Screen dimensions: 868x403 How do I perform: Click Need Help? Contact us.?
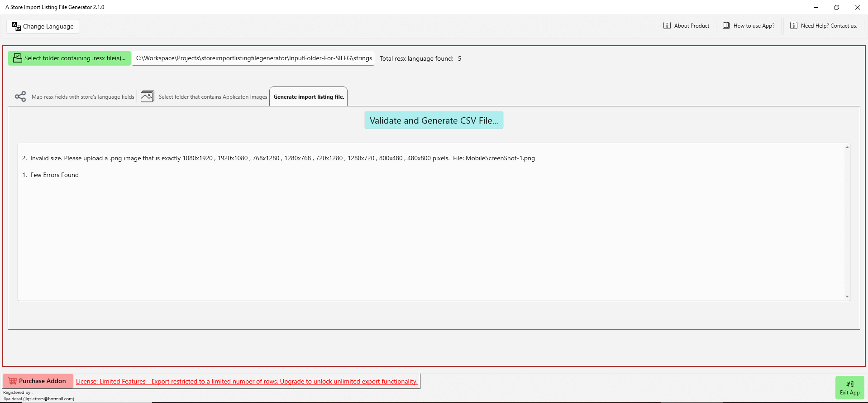tap(824, 25)
